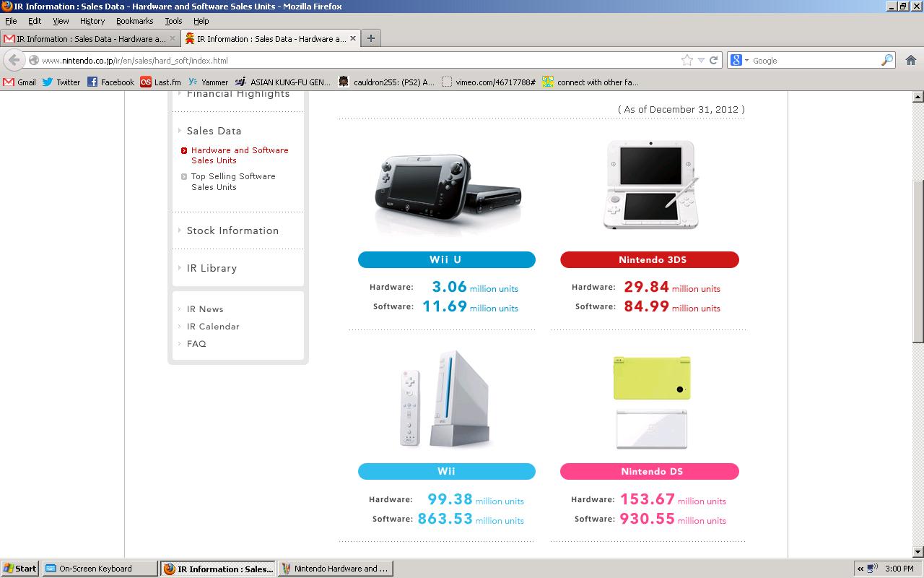The height and width of the screenshot is (578, 924).
Task: Go to the Firefox Home page icon
Action: [x=910, y=61]
